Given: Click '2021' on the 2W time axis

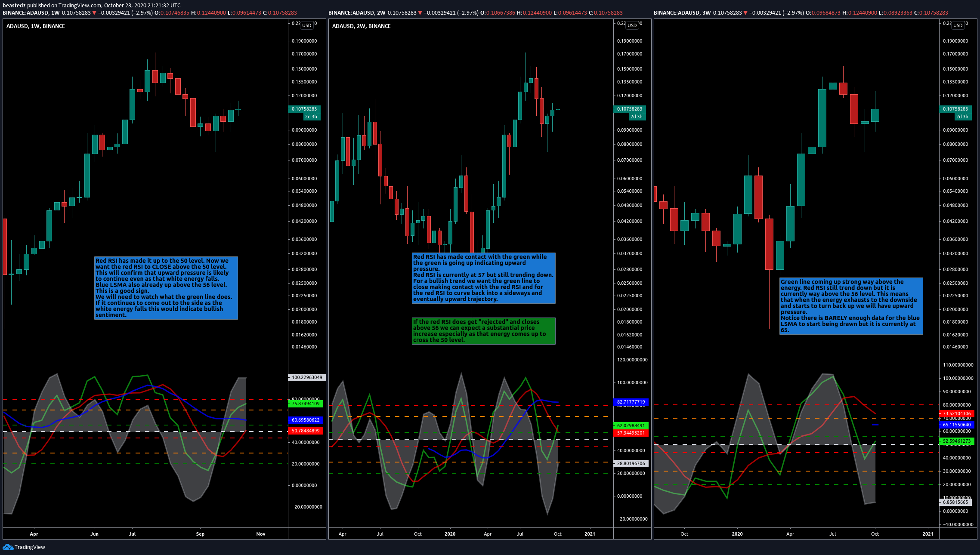Looking at the screenshot, I should tap(590, 534).
